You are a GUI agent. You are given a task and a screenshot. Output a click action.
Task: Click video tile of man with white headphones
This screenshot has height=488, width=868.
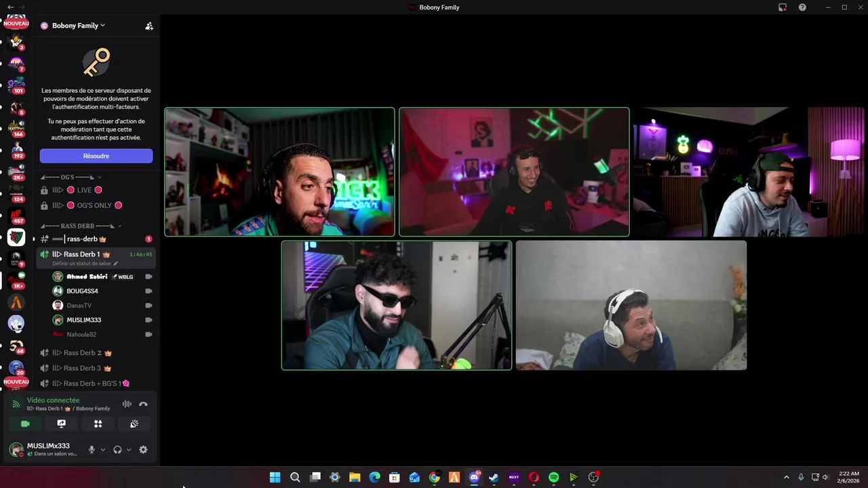pyautogui.click(x=631, y=305)
